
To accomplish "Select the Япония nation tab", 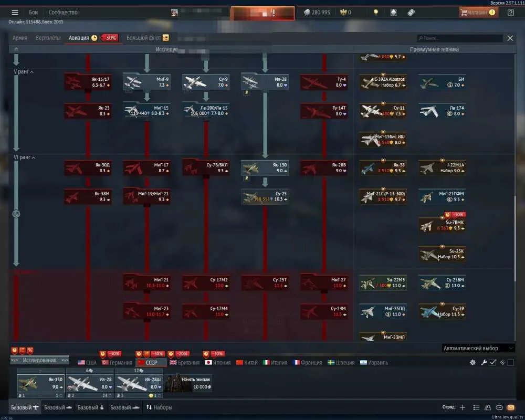I will (218, 362).
